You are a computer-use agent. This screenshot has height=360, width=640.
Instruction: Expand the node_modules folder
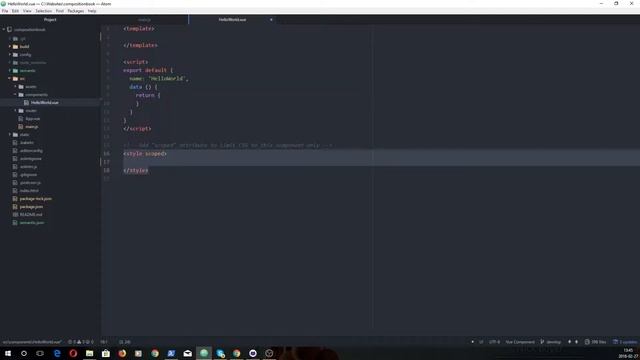click(x=10, y=62)
